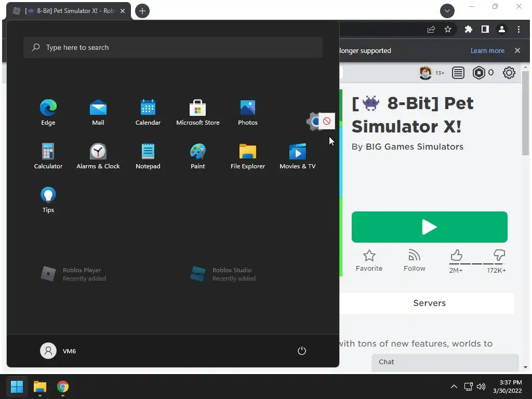Favorite the game with the star
This screenshot has height=399, width=532.
click(x=369, y=261)
